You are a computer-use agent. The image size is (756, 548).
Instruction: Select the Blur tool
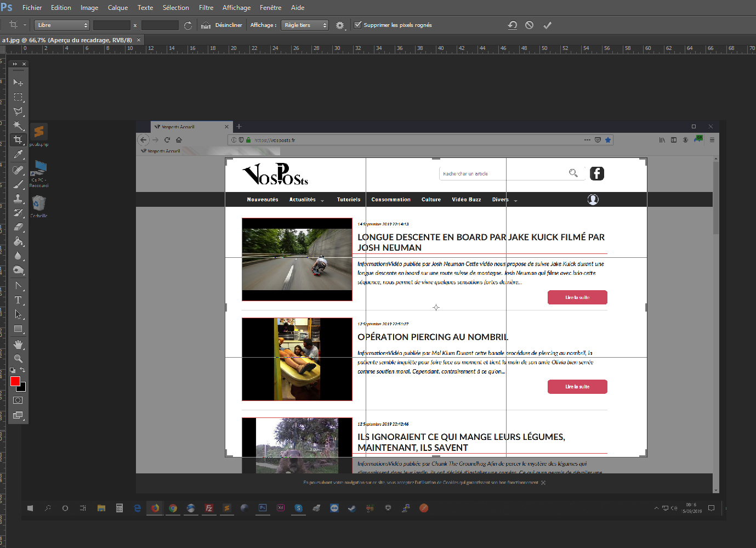click(18, 256)
